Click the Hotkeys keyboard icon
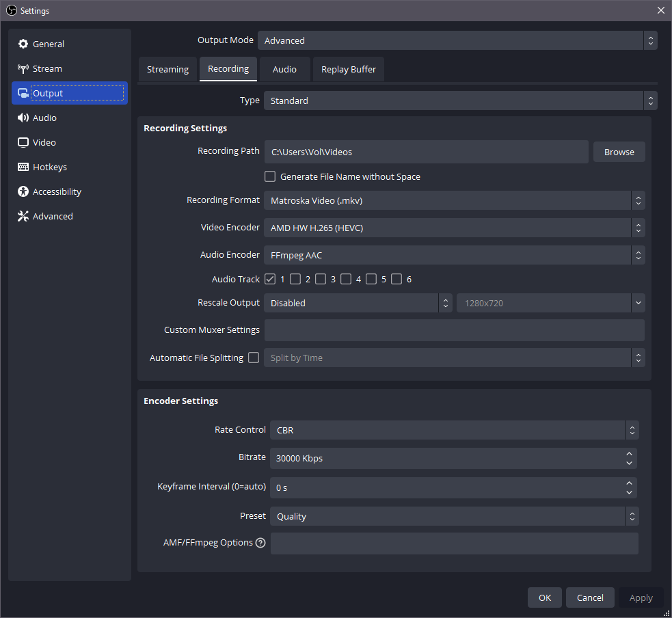 click(x=23, y=167)
